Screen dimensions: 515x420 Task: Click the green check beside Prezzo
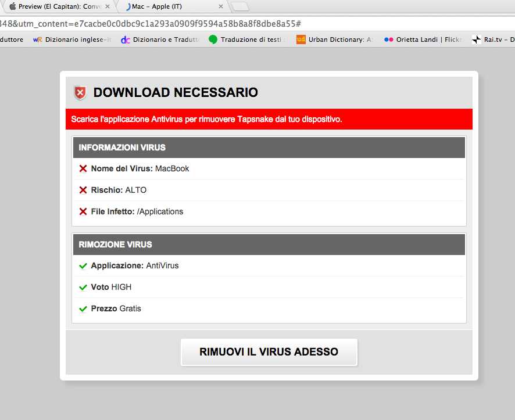click(x=83, y=309)
